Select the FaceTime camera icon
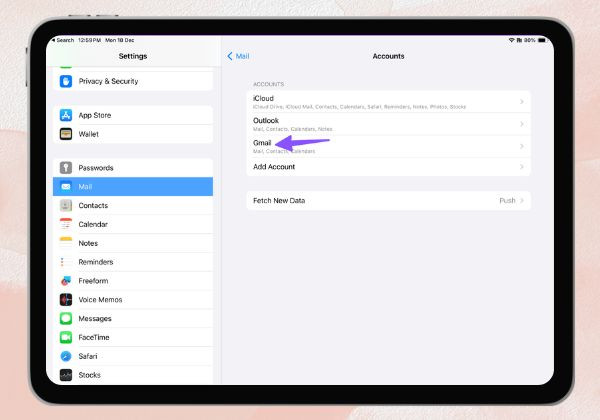The height and width of the screenshot is (420, 600). pyautogui.click(x=66, y=337)
